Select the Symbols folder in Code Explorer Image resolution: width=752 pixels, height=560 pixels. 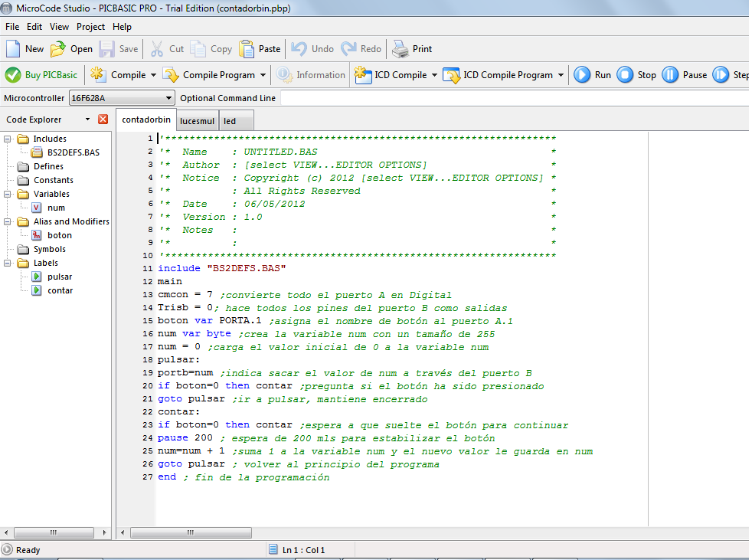point(50,250)
